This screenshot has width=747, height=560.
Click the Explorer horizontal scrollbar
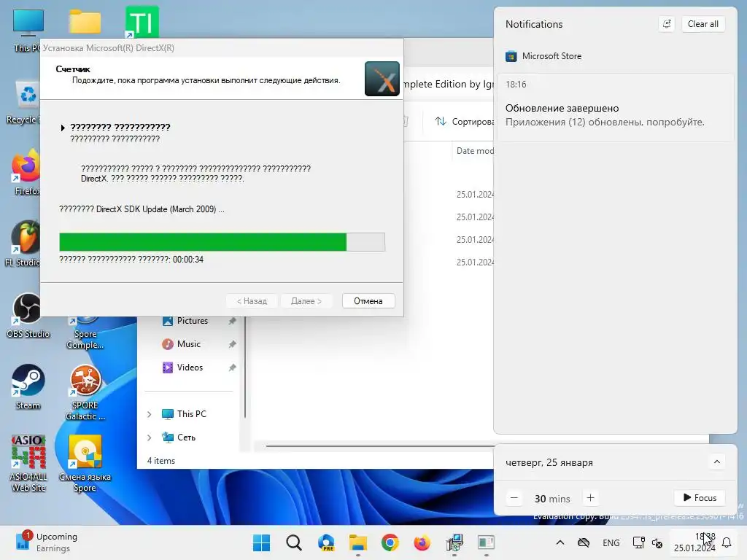[x=380, y=446]
